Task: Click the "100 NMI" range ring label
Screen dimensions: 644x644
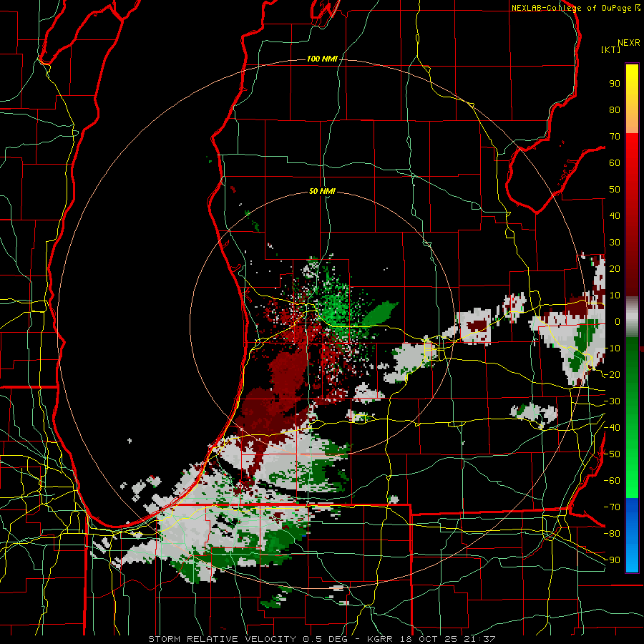Action: 322,59
